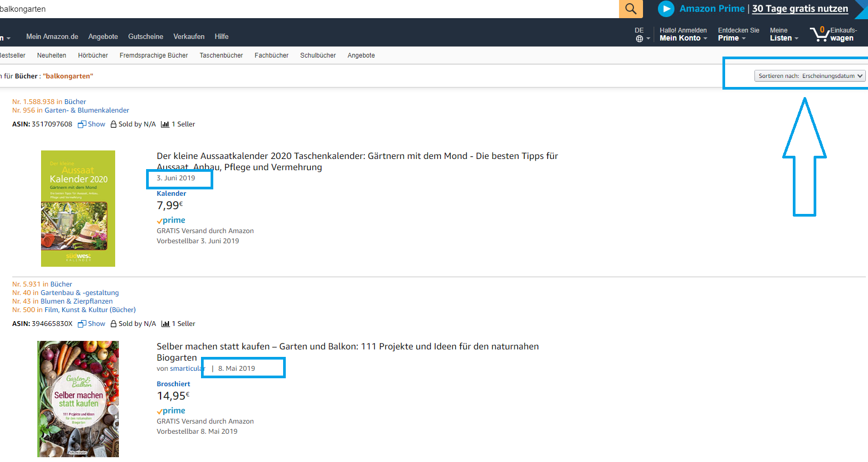868x462 pixels.
Task: Click the text 'Vorbestellbar 8. Mai 2019'
Action: point(197,431)
